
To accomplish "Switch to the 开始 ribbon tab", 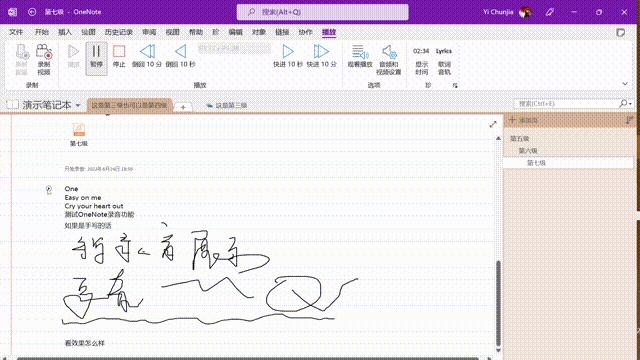I will (41, 32).
